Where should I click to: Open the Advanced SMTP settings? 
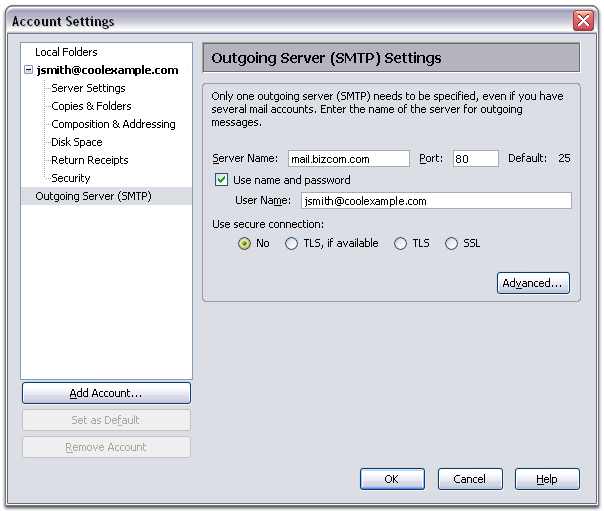533,283
